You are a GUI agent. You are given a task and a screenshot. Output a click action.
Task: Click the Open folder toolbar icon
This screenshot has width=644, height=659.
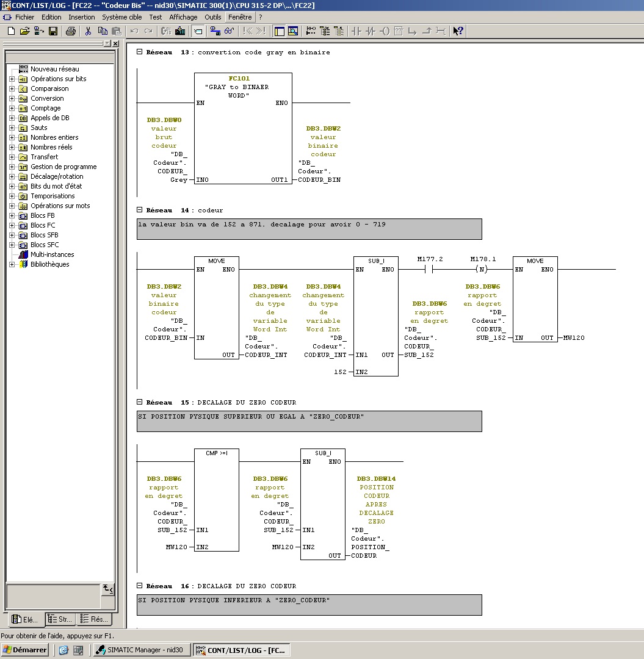coord(24,31)
